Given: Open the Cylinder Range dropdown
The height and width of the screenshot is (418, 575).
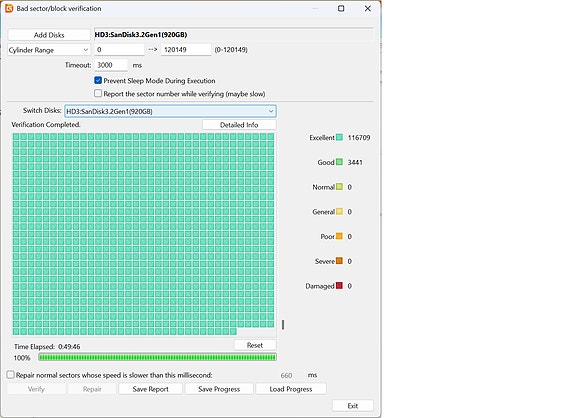Looking at the screenshot, I should point(49,50).
